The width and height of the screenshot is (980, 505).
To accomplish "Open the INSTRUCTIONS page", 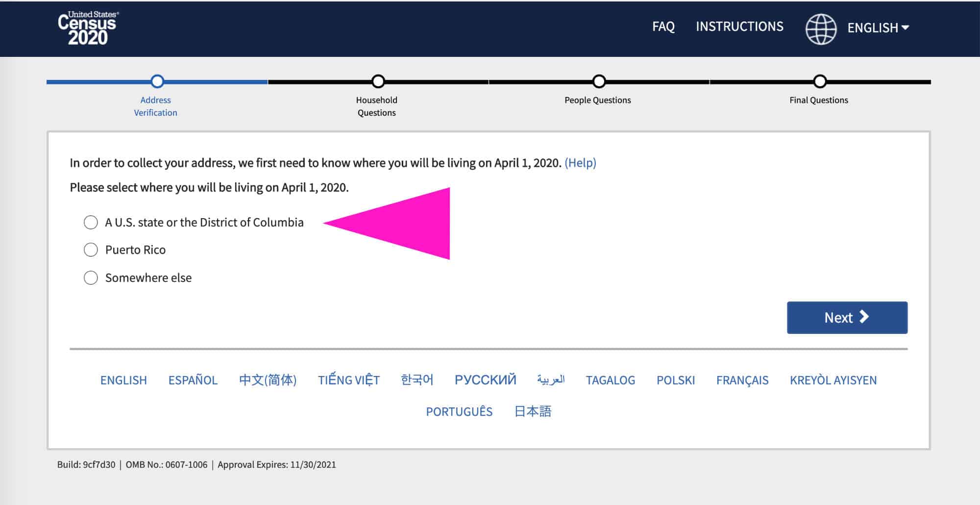I will [x=739, y=26].
